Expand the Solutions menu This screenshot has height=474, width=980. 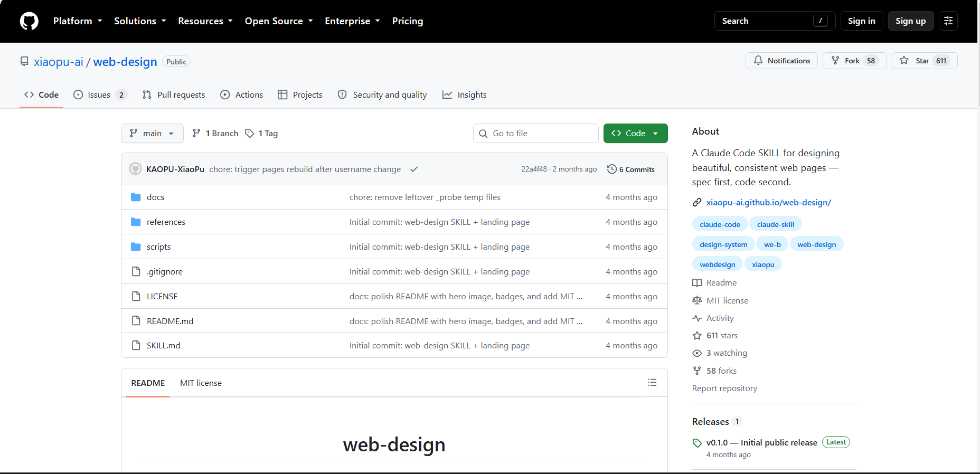click(140, 21)
